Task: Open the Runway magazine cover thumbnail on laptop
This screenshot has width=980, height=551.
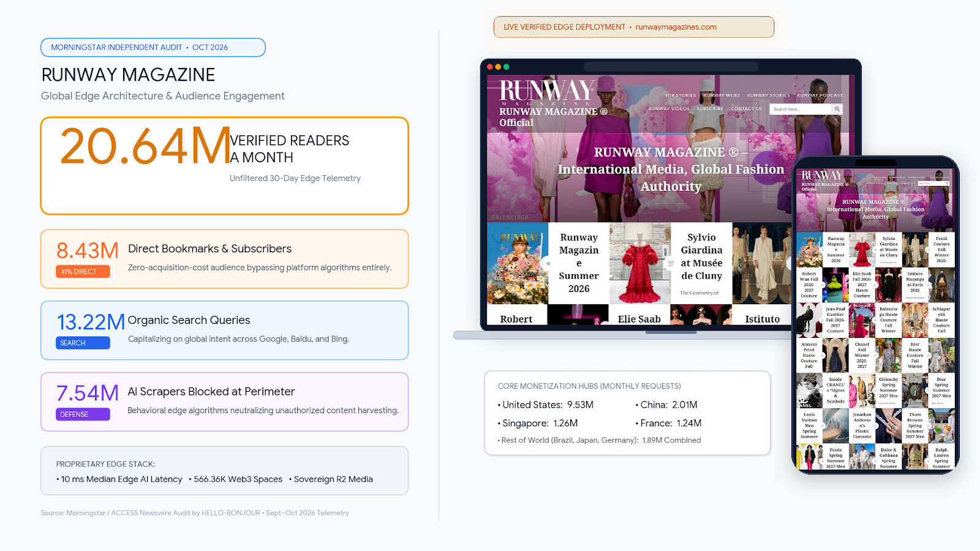Action: click(x=518, y=263)
